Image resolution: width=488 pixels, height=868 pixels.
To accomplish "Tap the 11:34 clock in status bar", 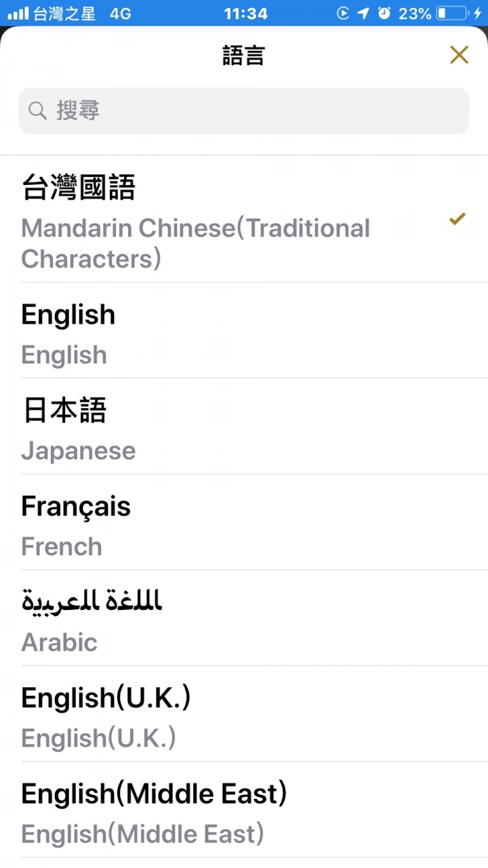I will pyautogui.click(x=245, y=13).
